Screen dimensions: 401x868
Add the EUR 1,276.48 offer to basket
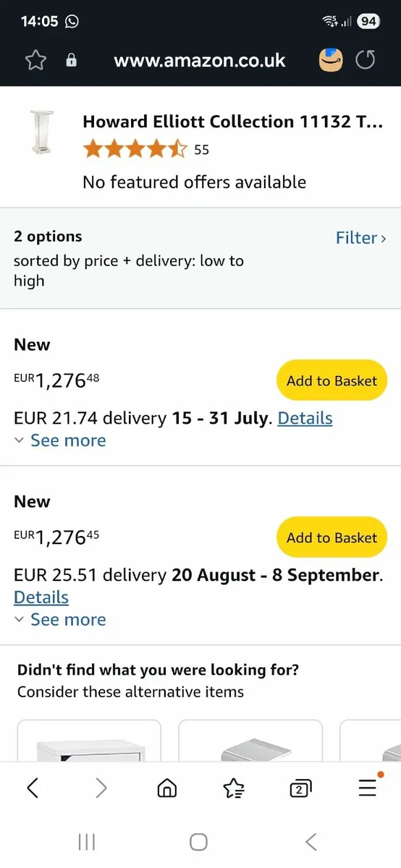pos(332,380)
